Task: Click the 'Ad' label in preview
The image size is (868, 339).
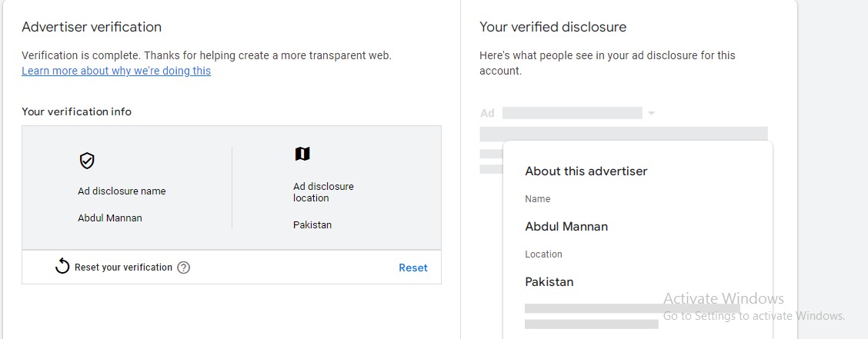Action: tap(487, 113)
